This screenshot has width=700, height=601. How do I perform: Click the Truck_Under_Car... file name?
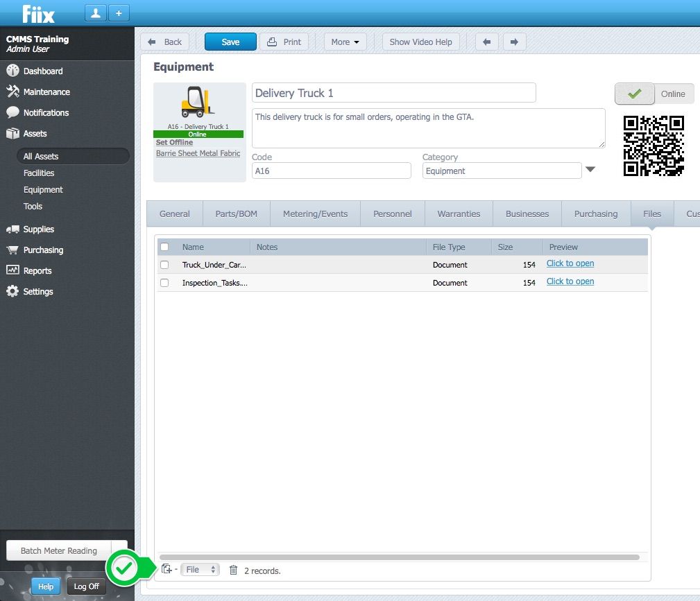pyautogui.click(x=214, y=265)
